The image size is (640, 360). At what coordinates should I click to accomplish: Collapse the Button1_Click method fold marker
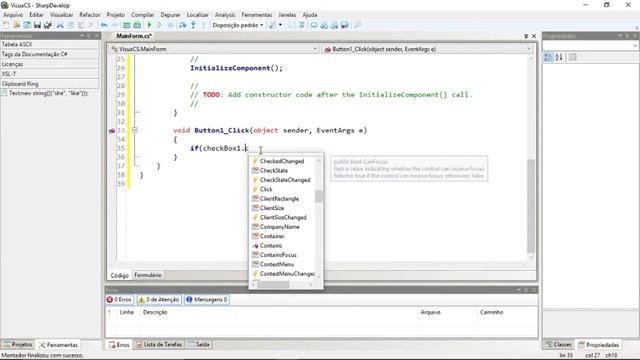(x=134, y=130)
